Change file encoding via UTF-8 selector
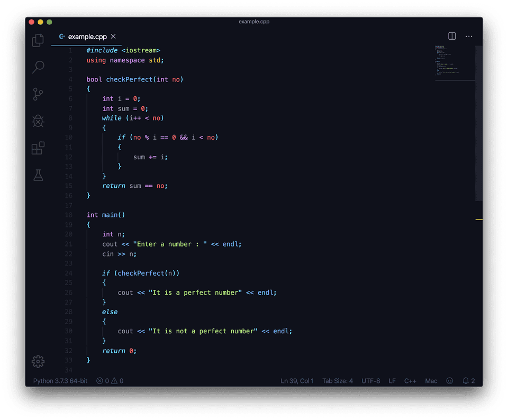Screen dimensions: 508x420 coord(370,381)
